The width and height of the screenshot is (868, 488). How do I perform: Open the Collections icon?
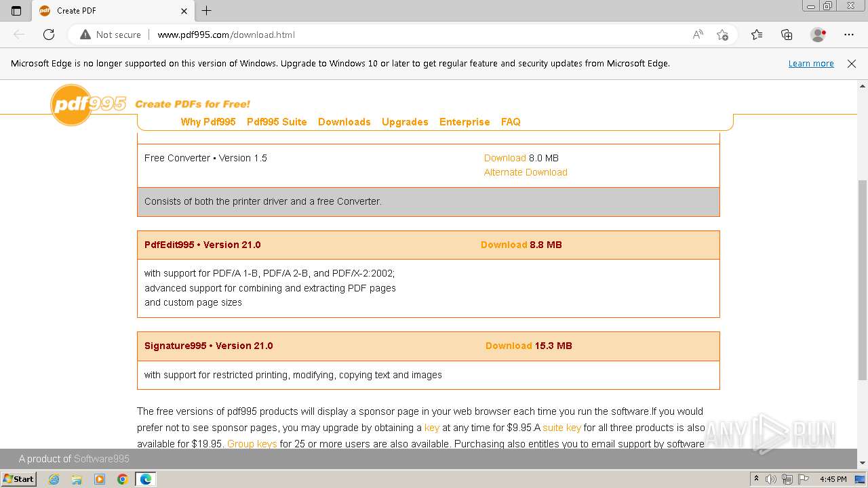[x=787, y=35]
